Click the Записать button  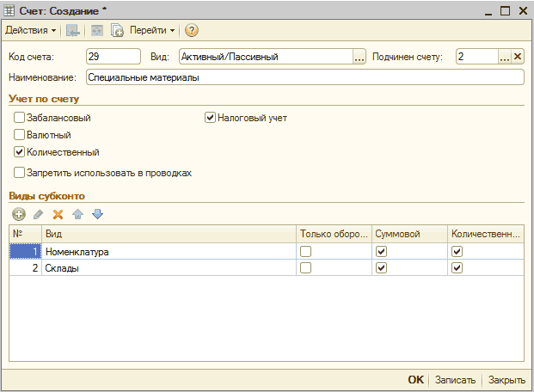point(454,379)
